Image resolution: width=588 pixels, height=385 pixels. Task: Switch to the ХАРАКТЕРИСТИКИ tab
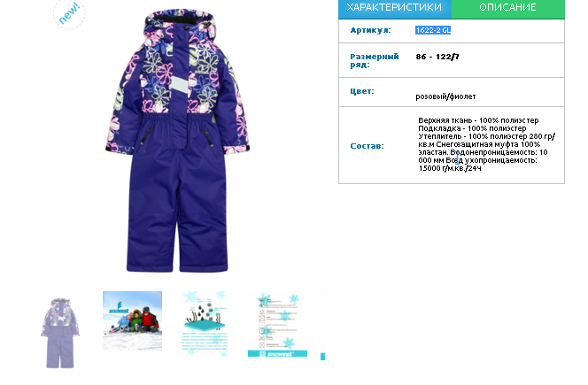[x=394, y=8]
